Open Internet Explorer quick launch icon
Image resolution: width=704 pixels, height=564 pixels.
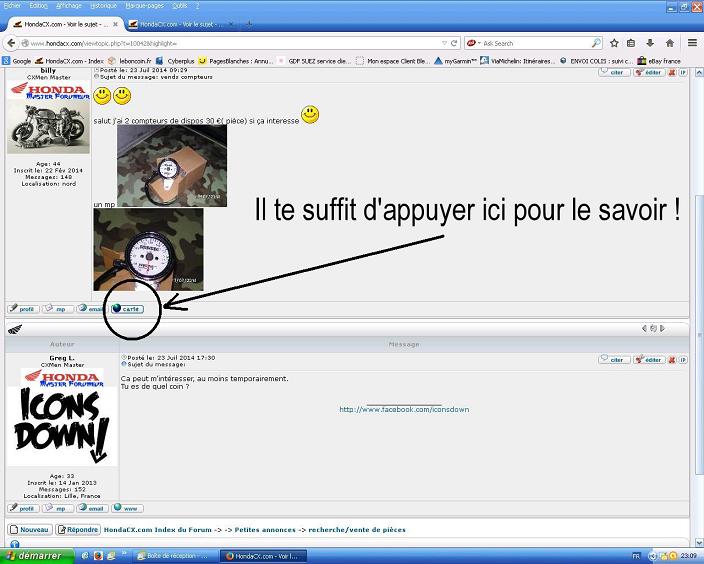pos(85,556)
